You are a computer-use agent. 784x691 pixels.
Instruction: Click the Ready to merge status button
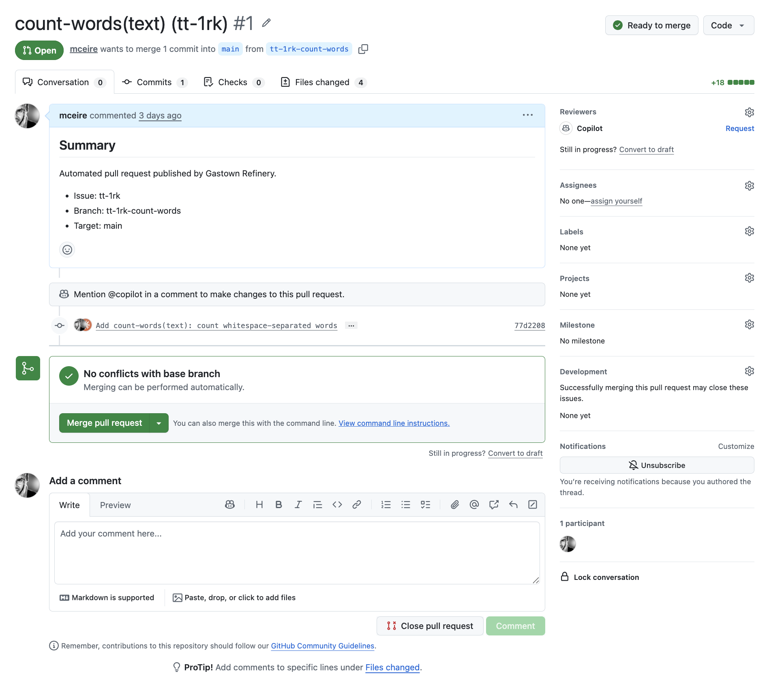pos(651,25)
